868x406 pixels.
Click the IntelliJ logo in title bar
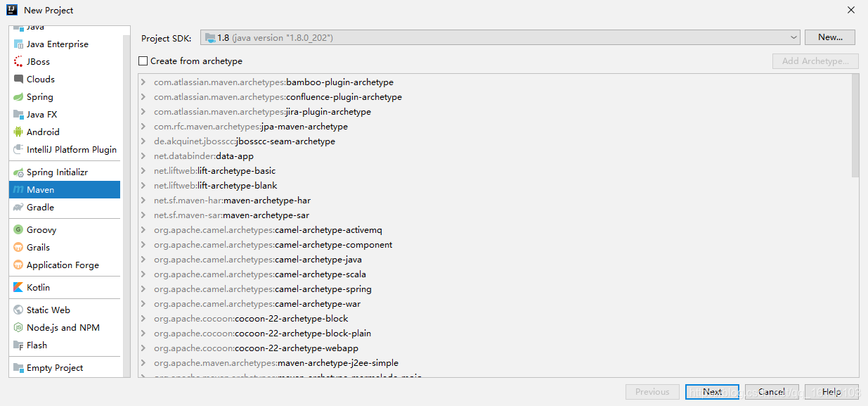click(12, 10)
